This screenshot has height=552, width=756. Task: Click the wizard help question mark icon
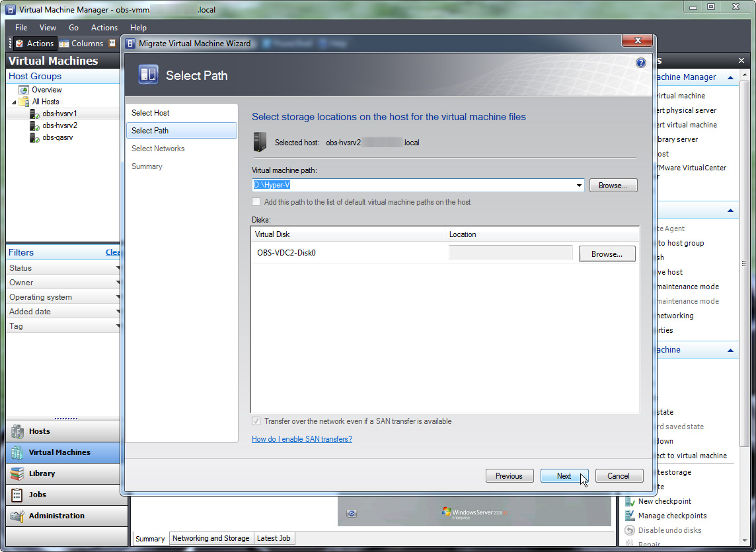click(640, 62)
